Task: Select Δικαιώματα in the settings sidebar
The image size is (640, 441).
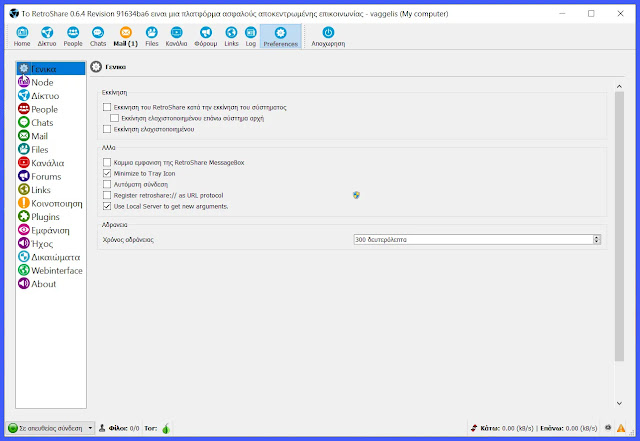Action: tap(51, 257)
